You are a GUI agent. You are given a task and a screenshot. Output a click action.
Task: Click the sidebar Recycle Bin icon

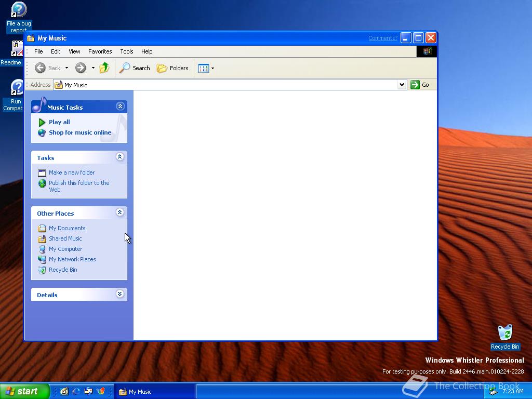42,270
